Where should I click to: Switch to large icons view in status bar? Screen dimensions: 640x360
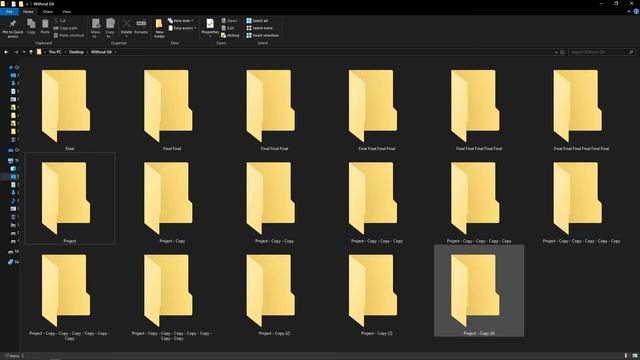click(635, 356)
